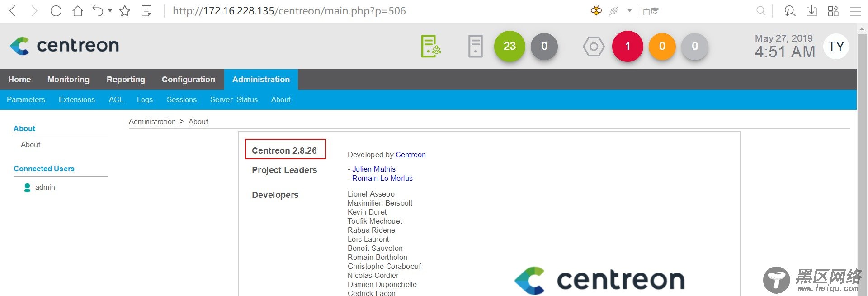Select the Administration menu tab
Image resolution: width=868 pixels, height=296 pixels.
[261, 80]
